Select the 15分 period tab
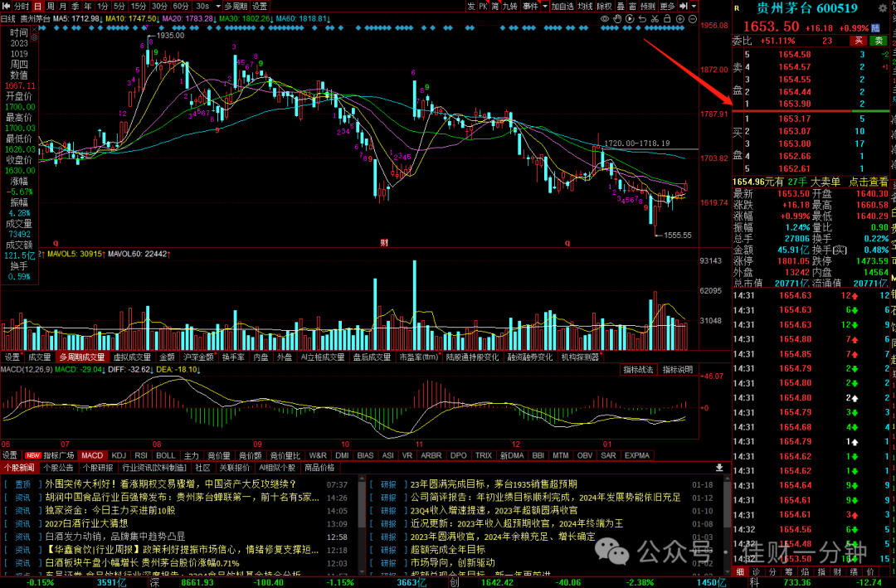 [139, 6]
